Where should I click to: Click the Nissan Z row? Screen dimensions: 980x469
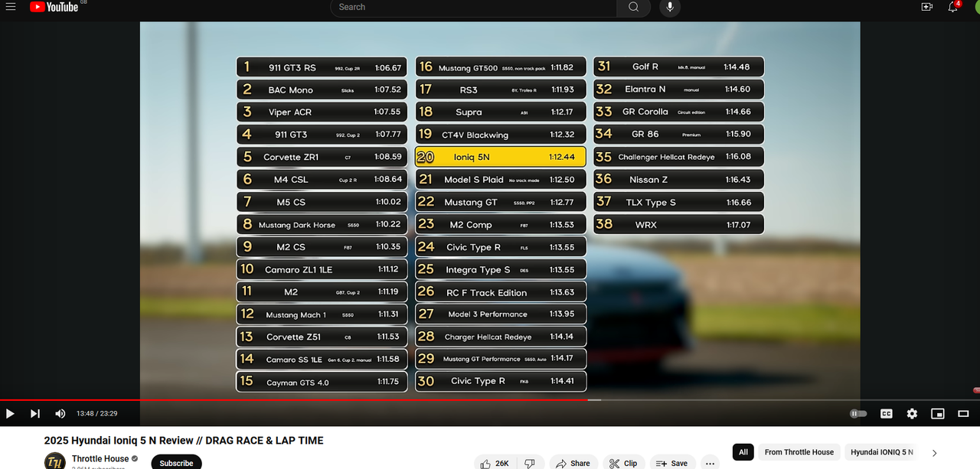coord(679,179)
